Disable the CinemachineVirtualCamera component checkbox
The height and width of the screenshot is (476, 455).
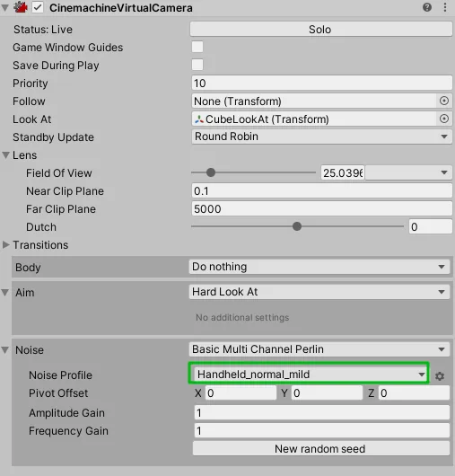[38, 7]
